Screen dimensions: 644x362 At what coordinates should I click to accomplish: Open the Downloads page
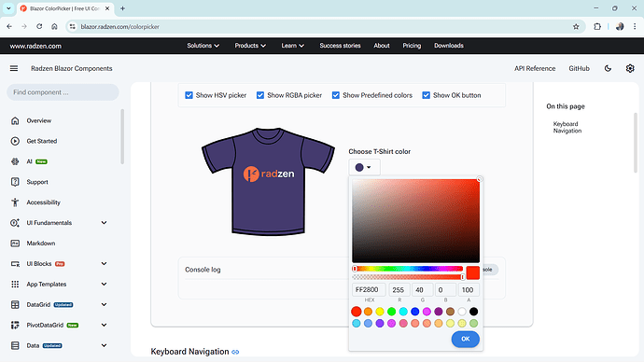click(449, 46)
